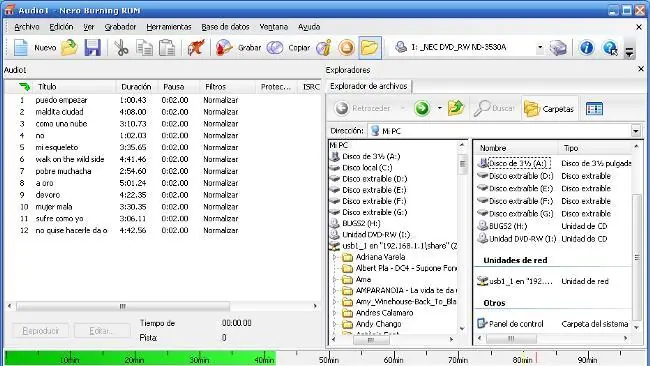
Task: Select track 6 walk on the wild side
Action: (x=70, y=159)
